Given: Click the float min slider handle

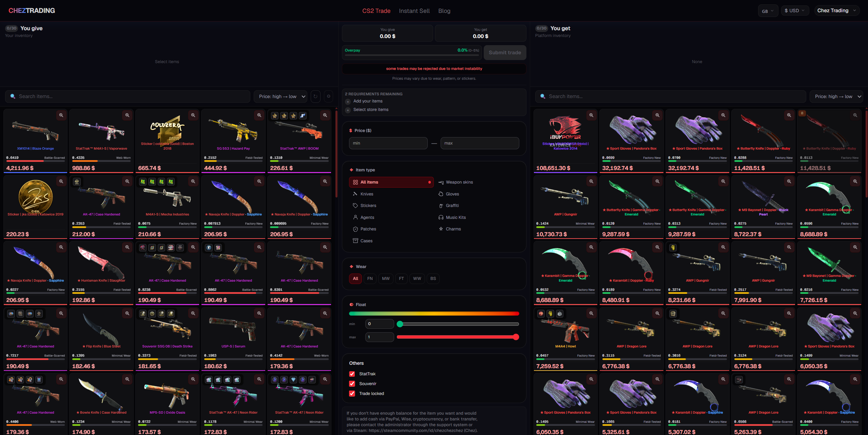Looking at the screenshot, I should tap(400, 324).
